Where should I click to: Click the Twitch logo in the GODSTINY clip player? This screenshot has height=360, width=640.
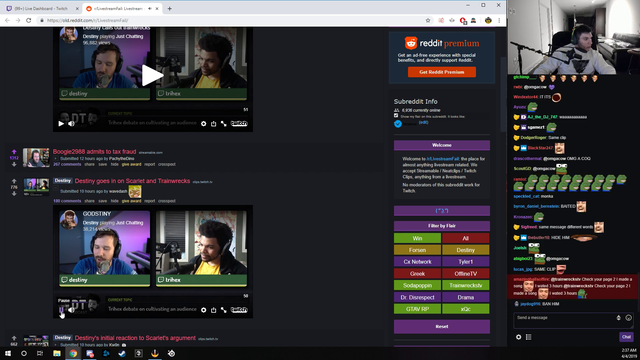point(239,310)
